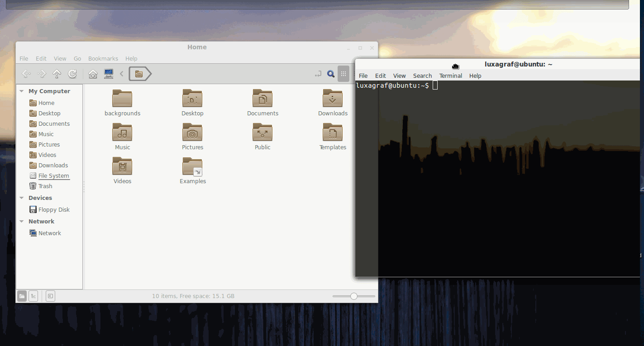The height and width of the screenshot is (346, 644).
Task: Open the Downloads folder in the main pane
Action: click(x=333, y=103)
